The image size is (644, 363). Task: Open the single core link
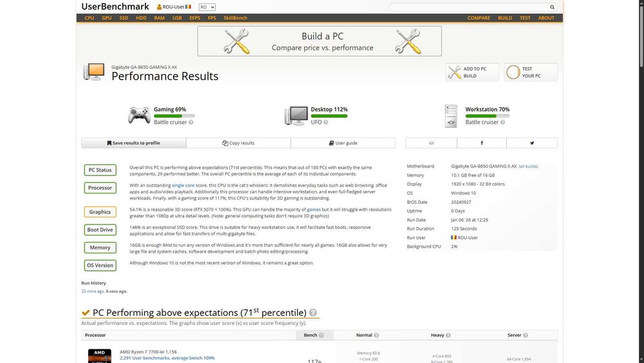[183, 186]
